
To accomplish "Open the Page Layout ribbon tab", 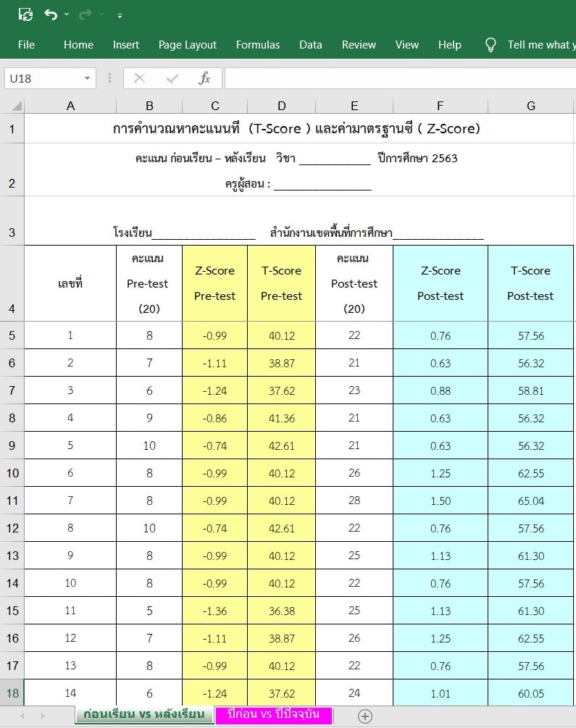I will [187, 45].
